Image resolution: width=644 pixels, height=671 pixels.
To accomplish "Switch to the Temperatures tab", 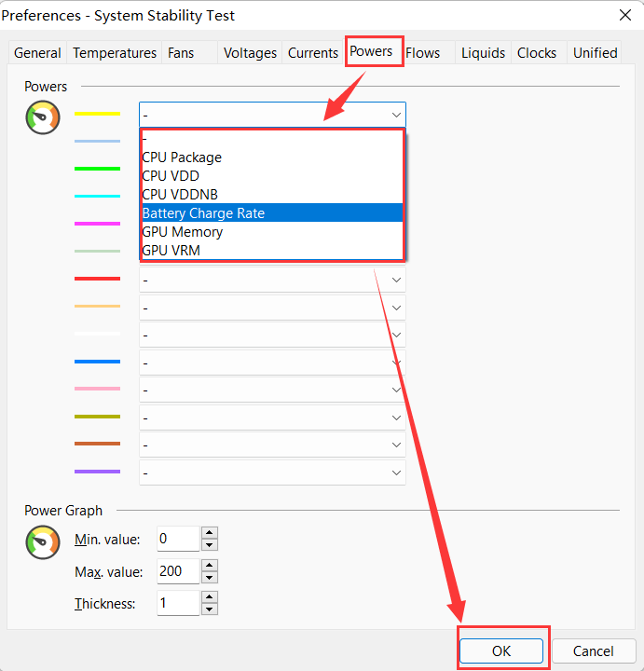I will (115, 53).
